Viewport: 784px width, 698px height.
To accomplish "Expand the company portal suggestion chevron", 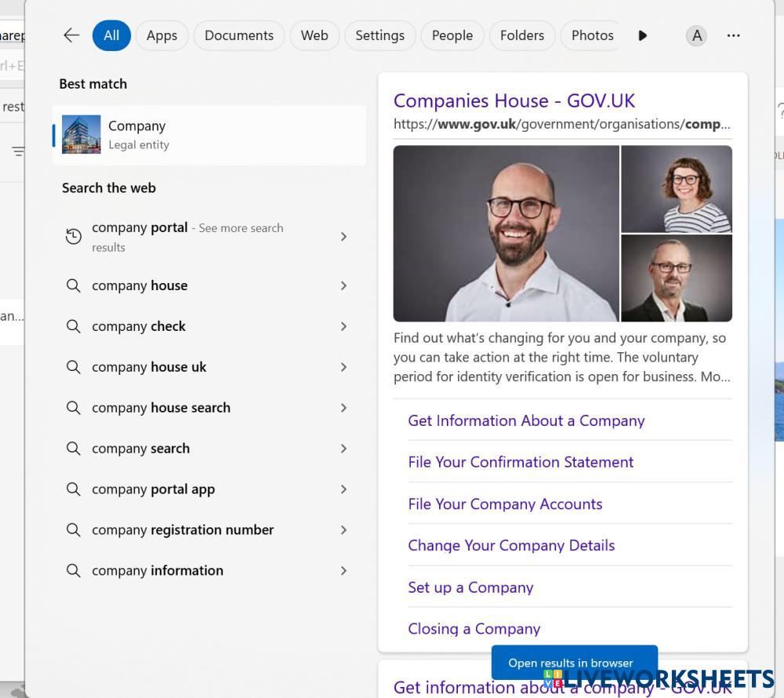I will coord(343,237).
